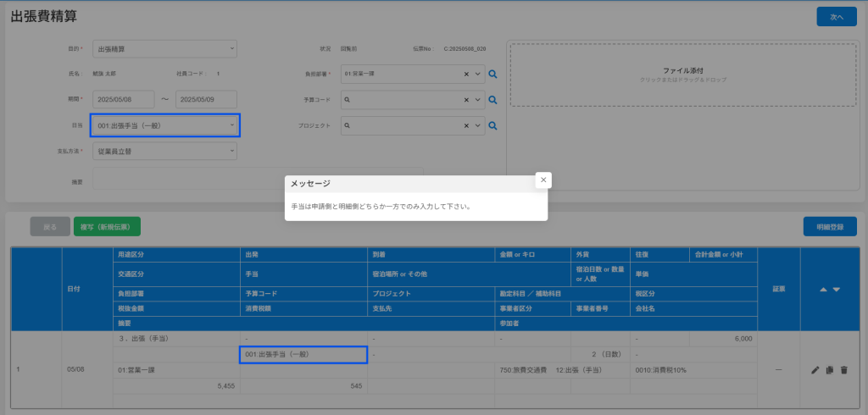This screenshot has height=415, width=868.
Task: Click the up sort arrow in table header
Action: click(x=821, y=289)
